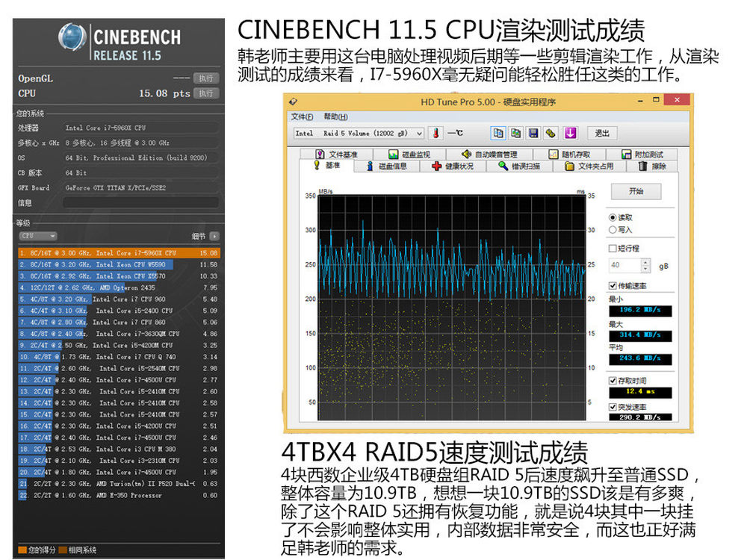Viewport: 747px width, 560px height.
Task: Click the GeForce GTX TITAN X GFX Board field
Action: 141,187
